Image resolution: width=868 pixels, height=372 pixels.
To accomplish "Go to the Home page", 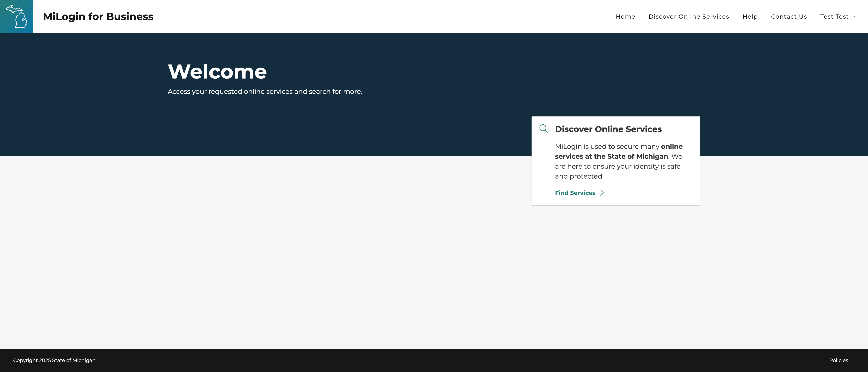I will (x=625, y=17).
